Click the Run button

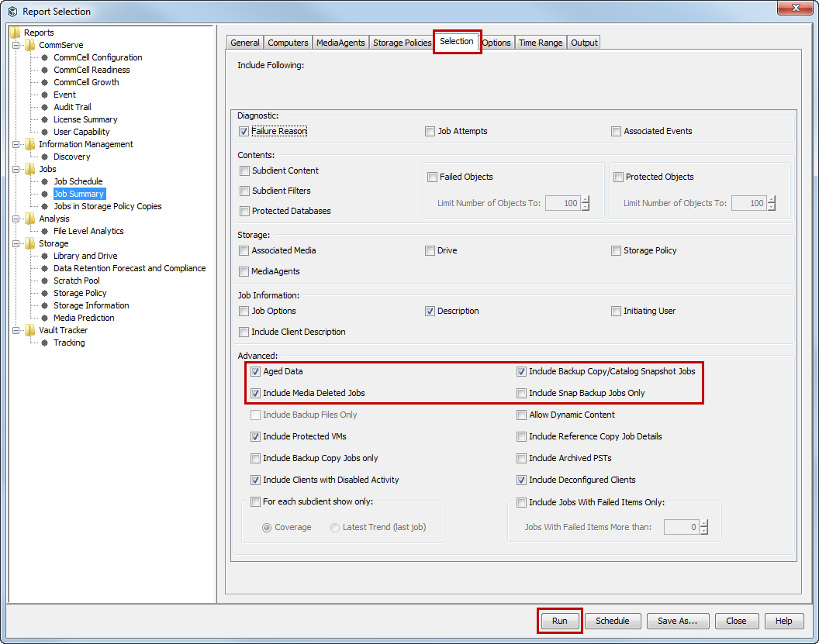pos(559,621)
